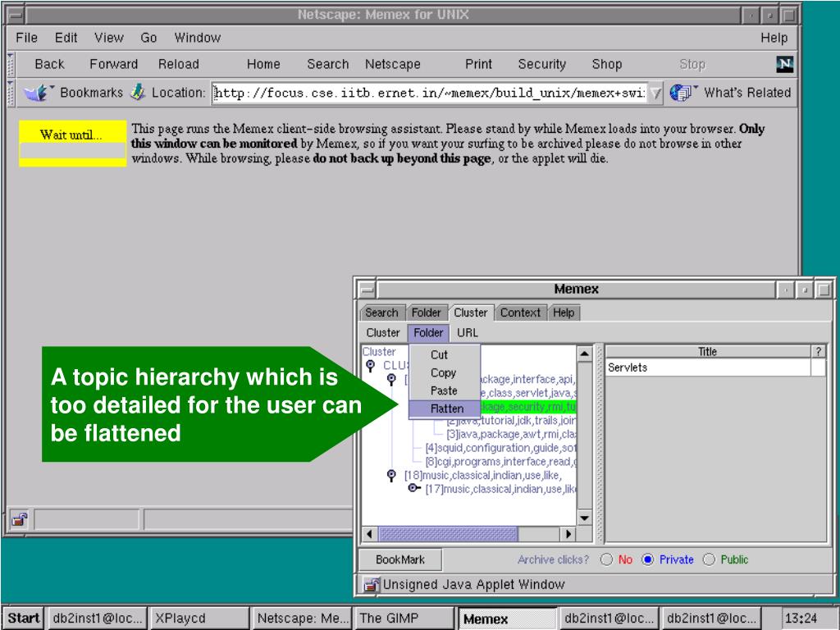The height and width of the screenshot is (630, 840).
Task: Select the Servlets title row
Action: pyautogui.click(x=708, y=367)
